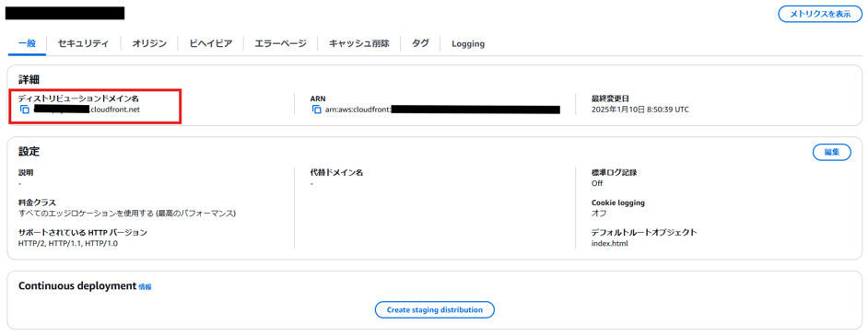Click the index.html default root object value
868x336 pixels.
(609, 243)
